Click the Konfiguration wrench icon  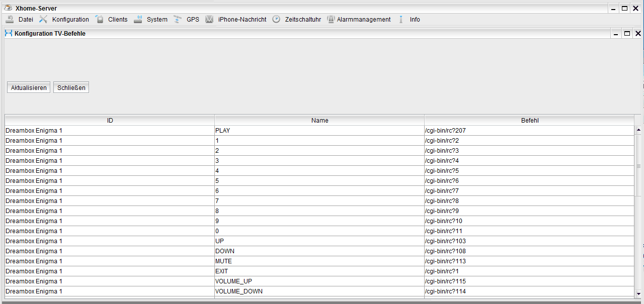(43, 19)
